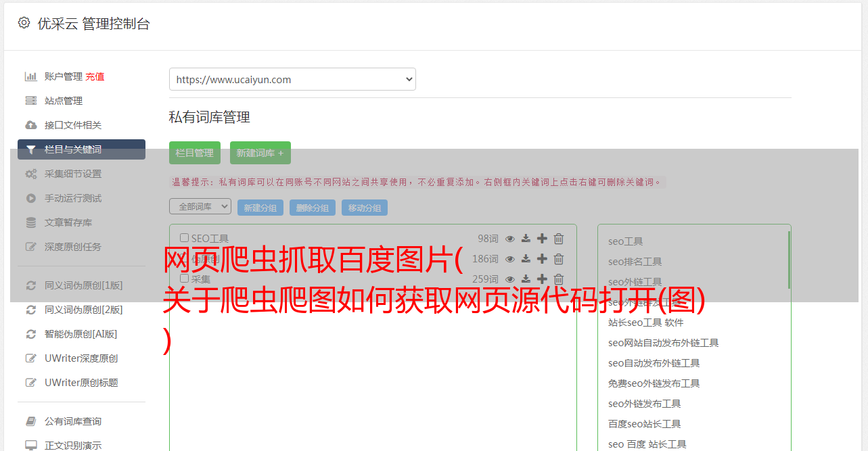This screenshot has width=868, height=451.
Task: Select keyword 免费seo外链发布工具
Action: click(x=654, y=383)
